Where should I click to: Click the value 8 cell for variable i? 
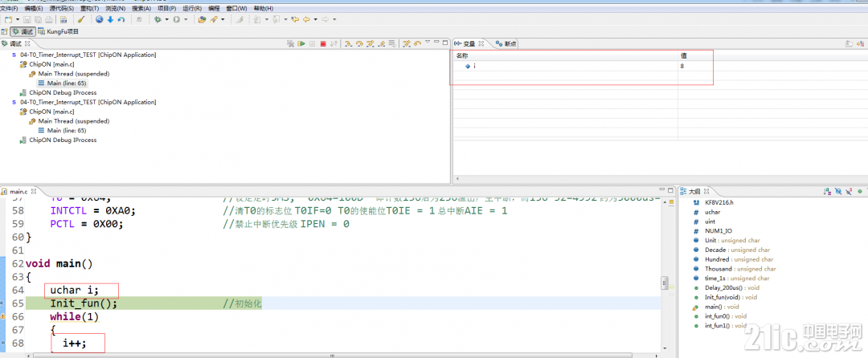pos(683,66)
